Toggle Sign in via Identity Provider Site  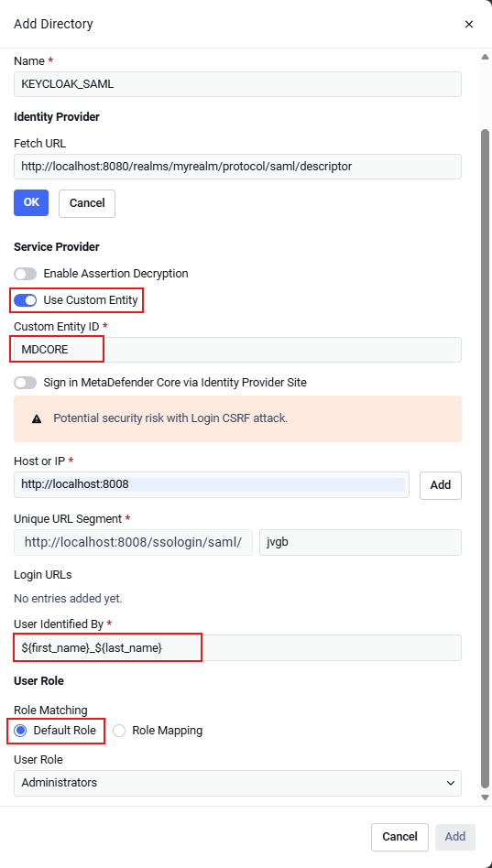coord(26,383)
